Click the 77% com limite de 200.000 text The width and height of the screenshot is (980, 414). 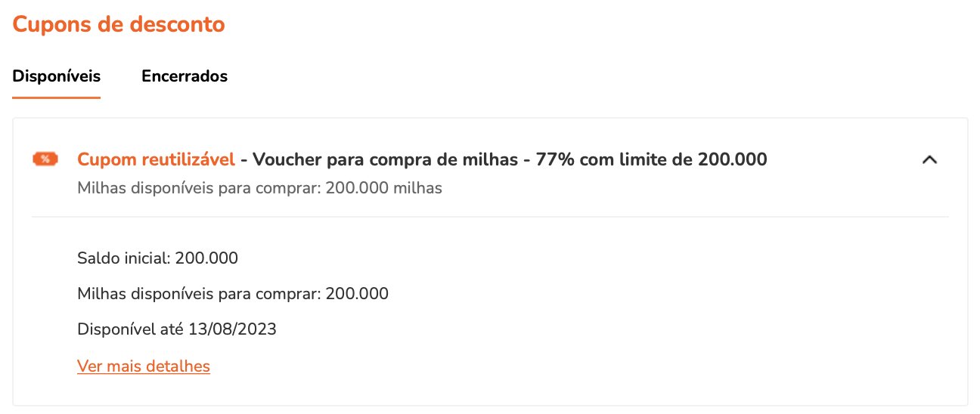pyautogui.click(x=652, y=159)
